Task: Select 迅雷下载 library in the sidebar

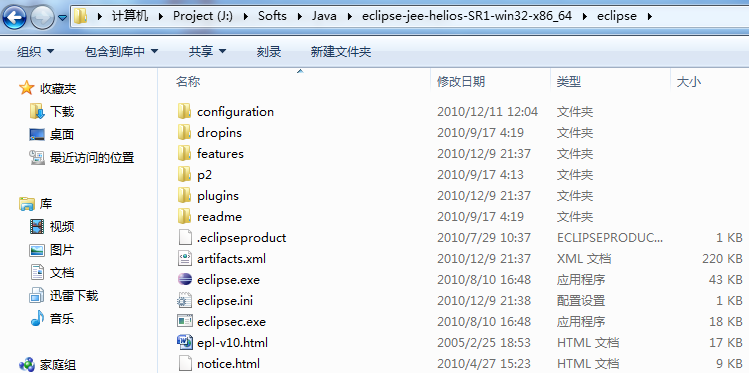Action: 74,296
